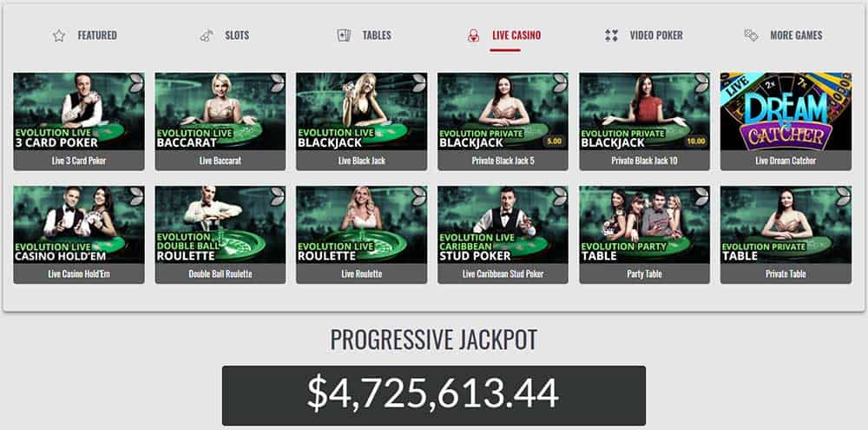Click the star icon beside Featured
This screenshot has height=430, width=868.
(59, 36)
